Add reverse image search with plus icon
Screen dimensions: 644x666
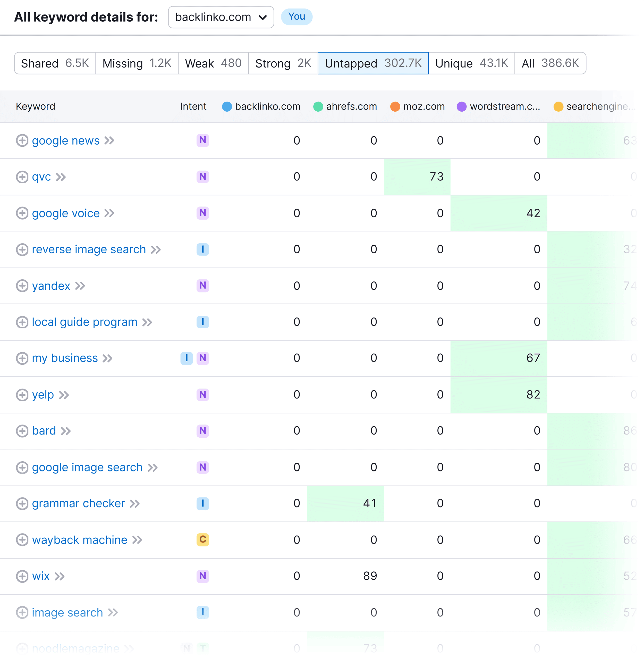(22, 250)
